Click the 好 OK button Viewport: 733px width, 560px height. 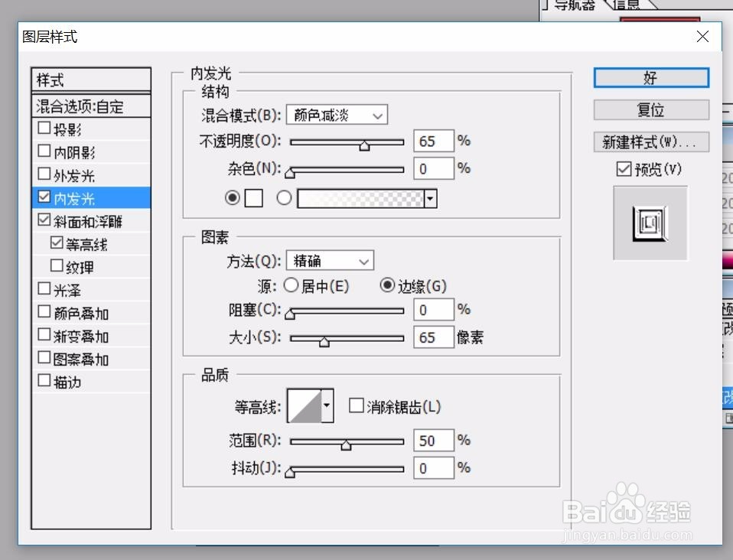coord(650,77)
